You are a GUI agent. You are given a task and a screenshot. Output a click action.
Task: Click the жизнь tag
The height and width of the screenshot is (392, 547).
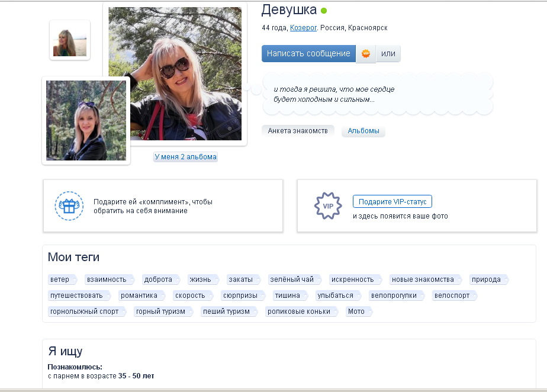pyautogui.click(x=202, y=279)
